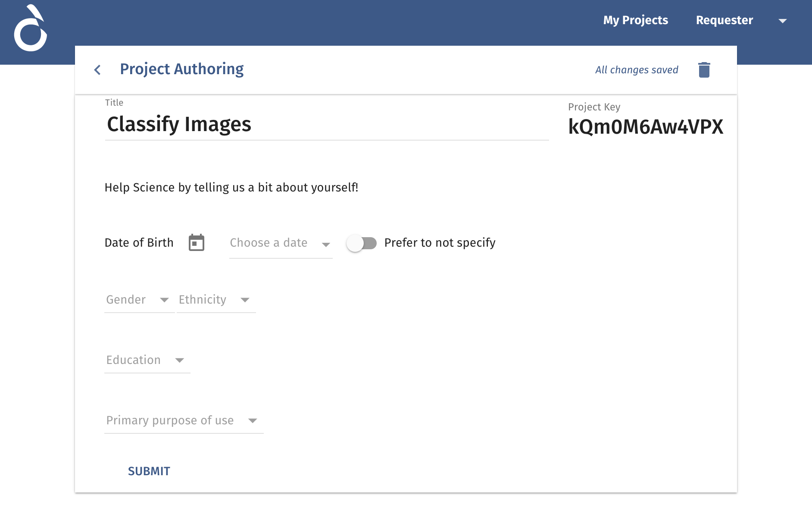812x508 pixels.
Task: Select the project key kQm0M6Aw4VPX text
Action: coord(646,127)
